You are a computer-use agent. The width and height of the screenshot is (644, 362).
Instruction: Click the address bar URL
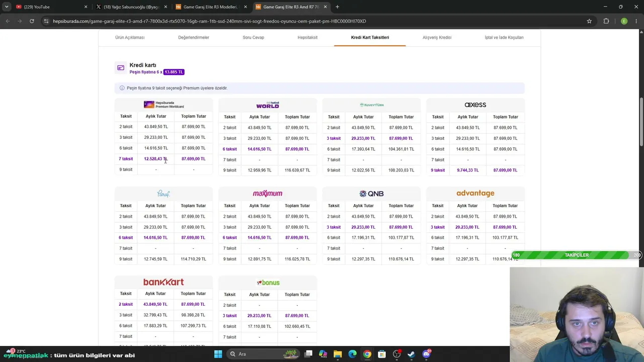tap(209, 21)
